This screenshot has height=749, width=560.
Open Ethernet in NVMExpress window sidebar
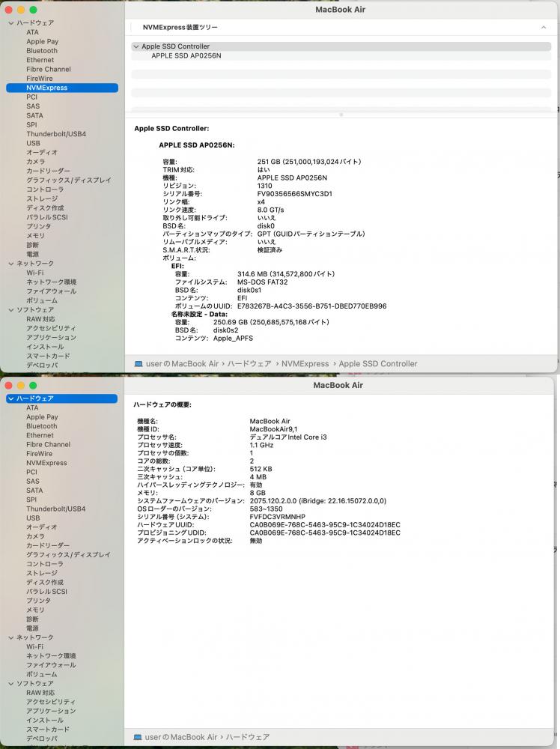40,60
